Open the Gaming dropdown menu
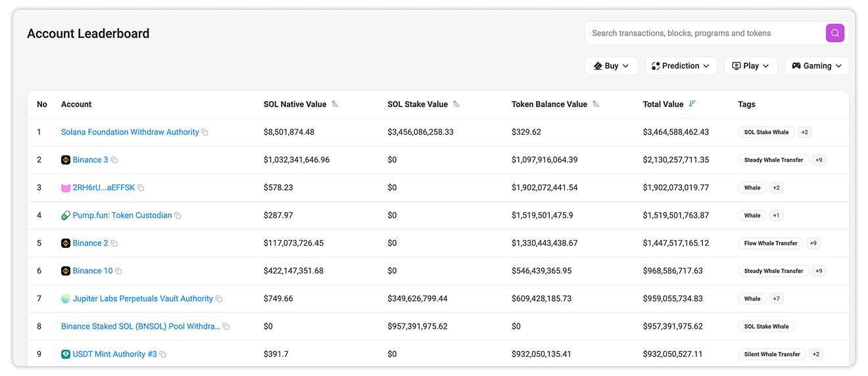868x376 pixels. (x=817, y=66)
